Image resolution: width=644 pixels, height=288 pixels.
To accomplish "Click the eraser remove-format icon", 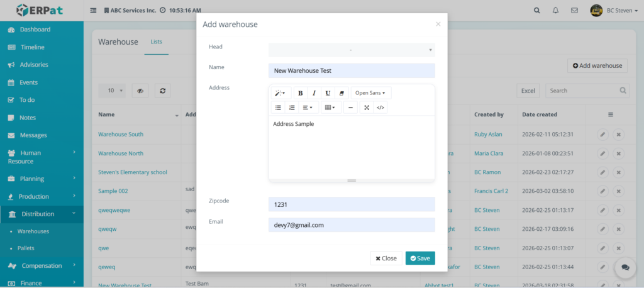I will [x=341, y=93].
